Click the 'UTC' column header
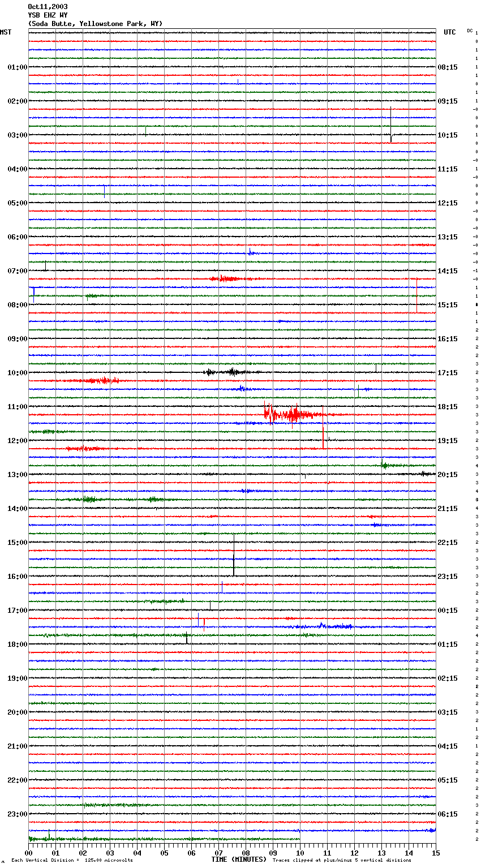Image resolution: width=481 pixels, height=868 pixels. click(450, 32)
